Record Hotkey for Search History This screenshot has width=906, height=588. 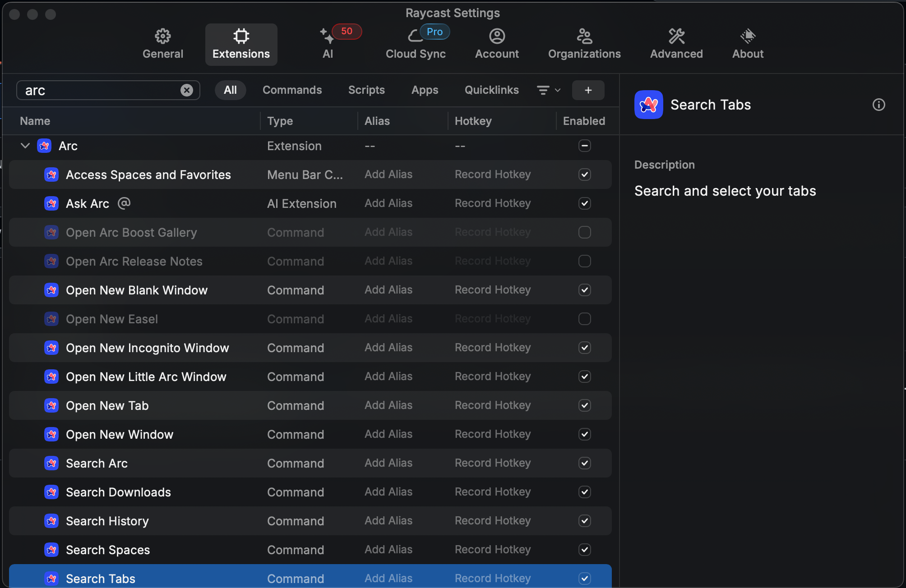[493, 521]
